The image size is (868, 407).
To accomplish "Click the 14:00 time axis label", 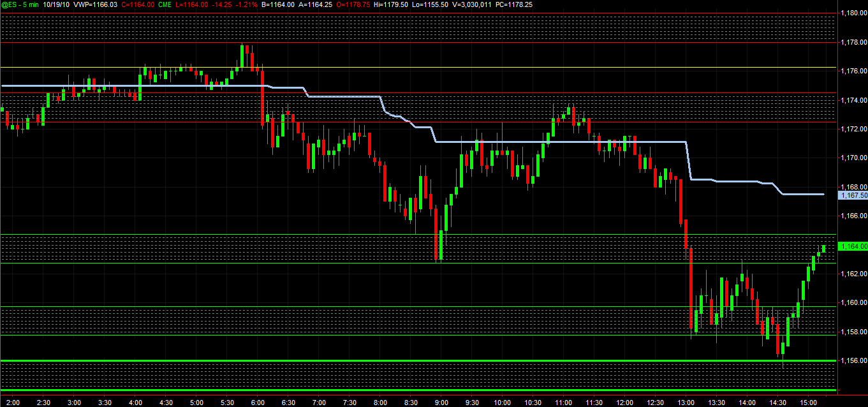I will click(x=747, y=403).
